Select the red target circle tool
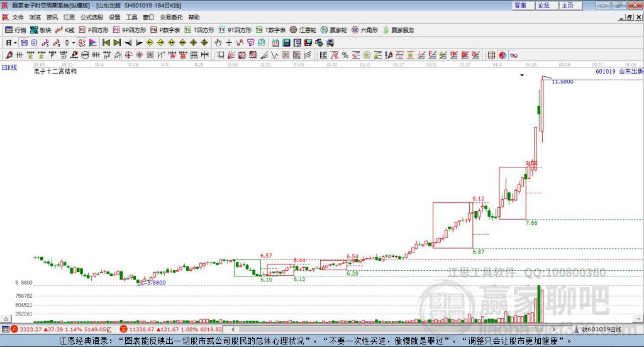 pyautogui.click(x=128, y=55)
